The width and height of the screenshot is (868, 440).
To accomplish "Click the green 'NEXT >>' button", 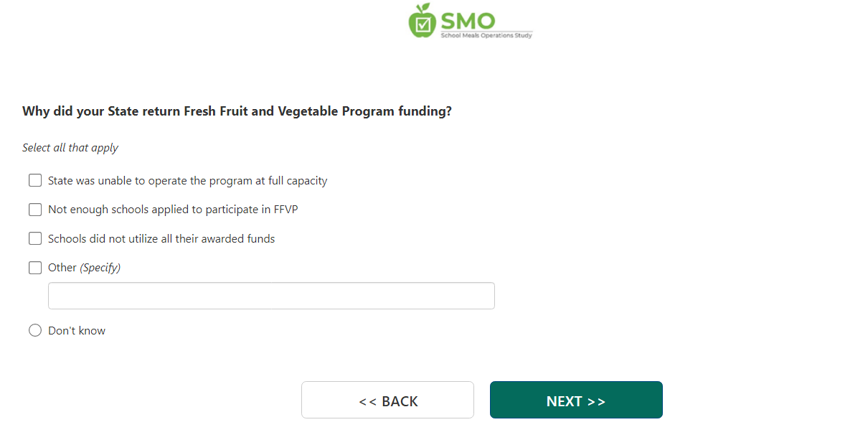I will point(576,400).
